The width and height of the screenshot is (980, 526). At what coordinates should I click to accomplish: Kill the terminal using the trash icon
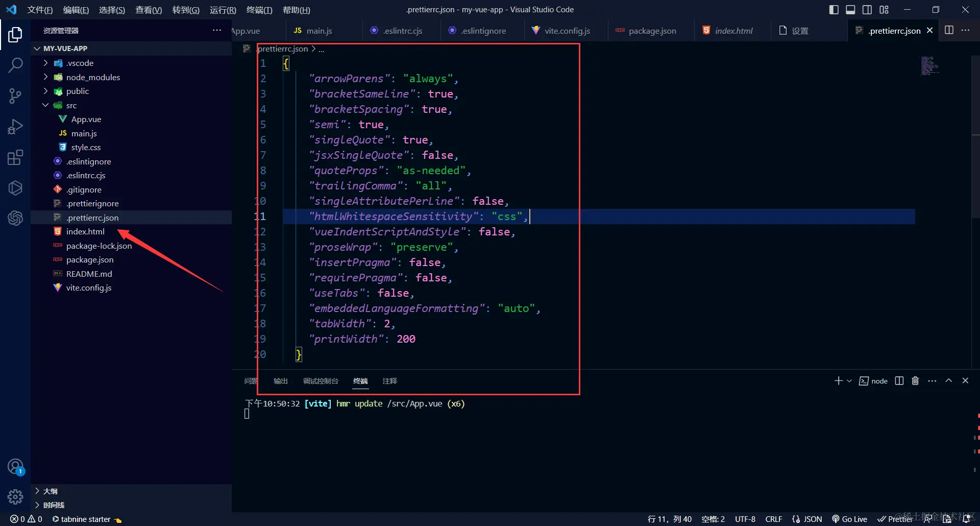pyautogui.click(x=915, y=381)
